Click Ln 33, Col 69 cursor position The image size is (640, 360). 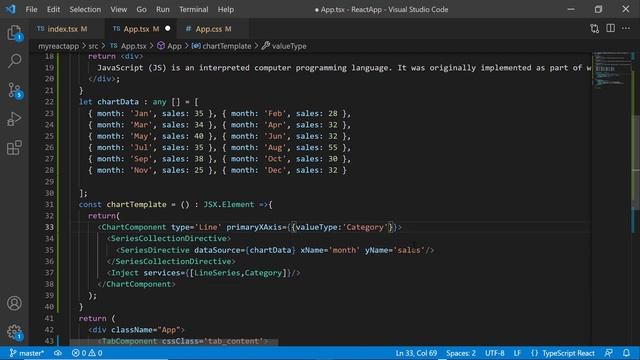(416, 353)
